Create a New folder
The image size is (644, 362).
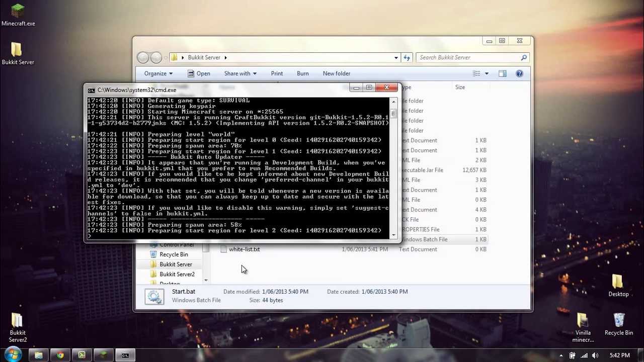[336, 73]
